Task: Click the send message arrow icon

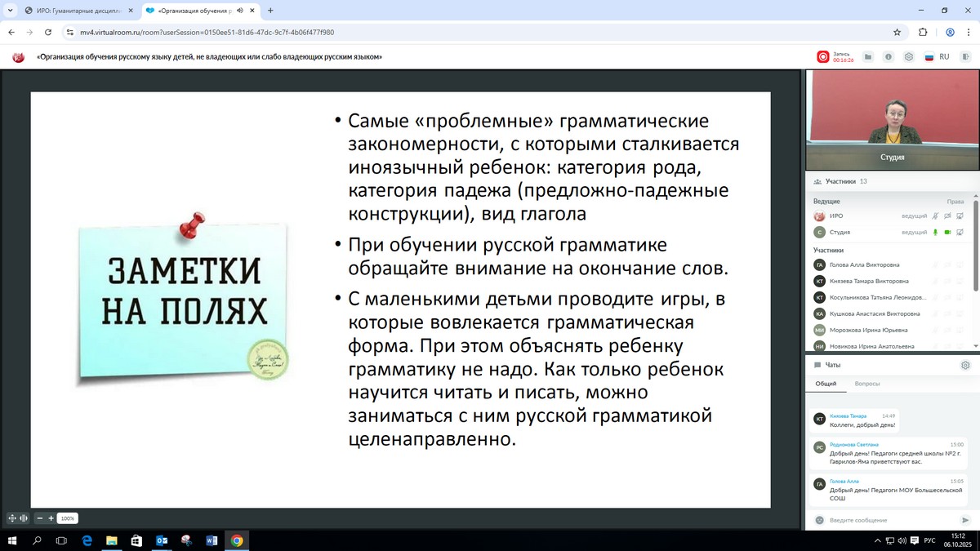Action: (965, 520)
